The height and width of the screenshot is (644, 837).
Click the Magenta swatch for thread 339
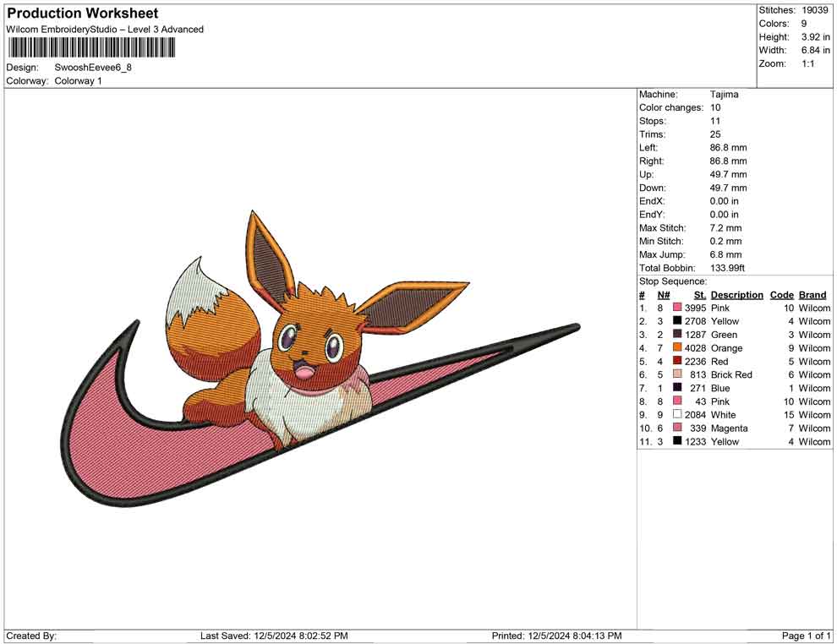pos(677,428)
